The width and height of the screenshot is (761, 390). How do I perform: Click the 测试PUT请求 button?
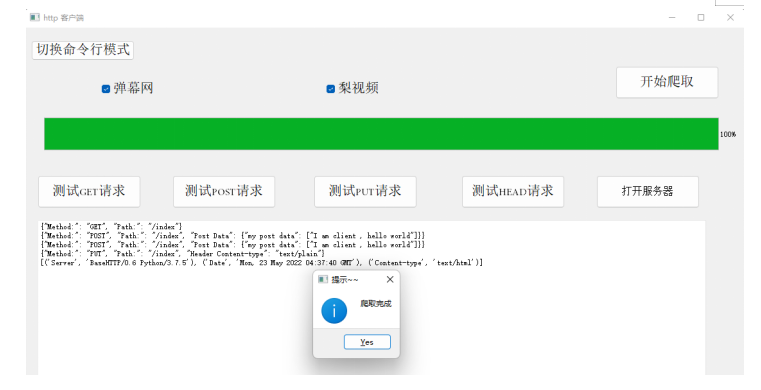365,192
